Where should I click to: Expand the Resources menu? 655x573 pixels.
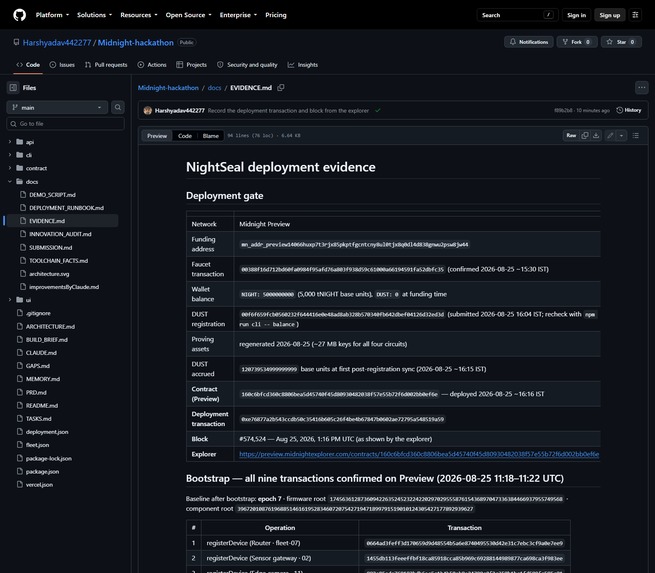[x=139, y=15]
